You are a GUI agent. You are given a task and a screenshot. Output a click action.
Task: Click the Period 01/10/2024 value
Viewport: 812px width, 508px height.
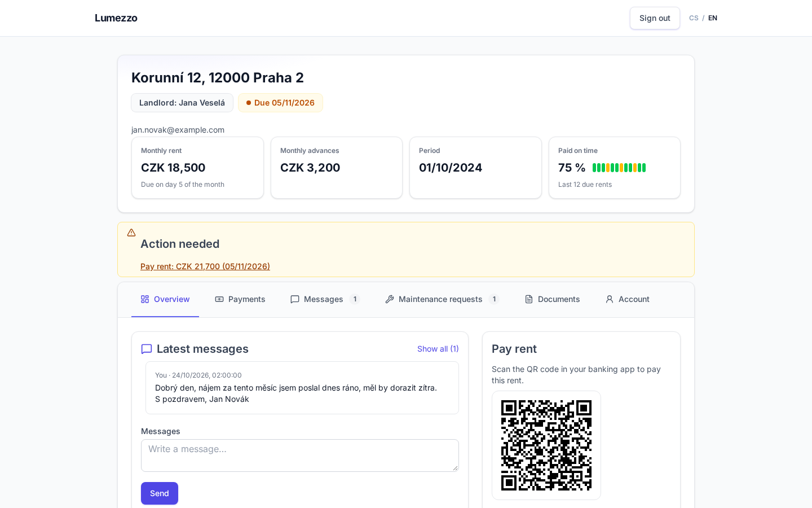(451, 168)
